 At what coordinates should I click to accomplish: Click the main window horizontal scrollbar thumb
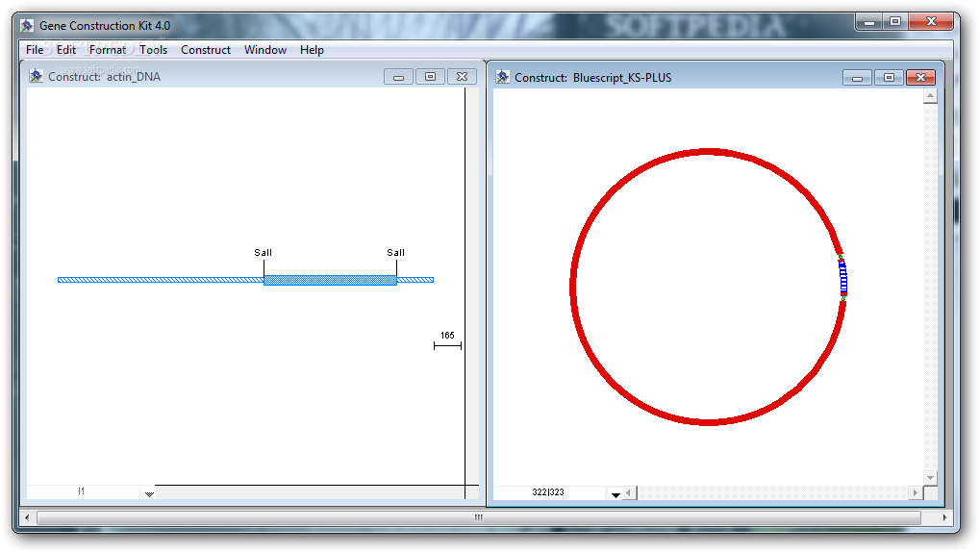point(479,518)
